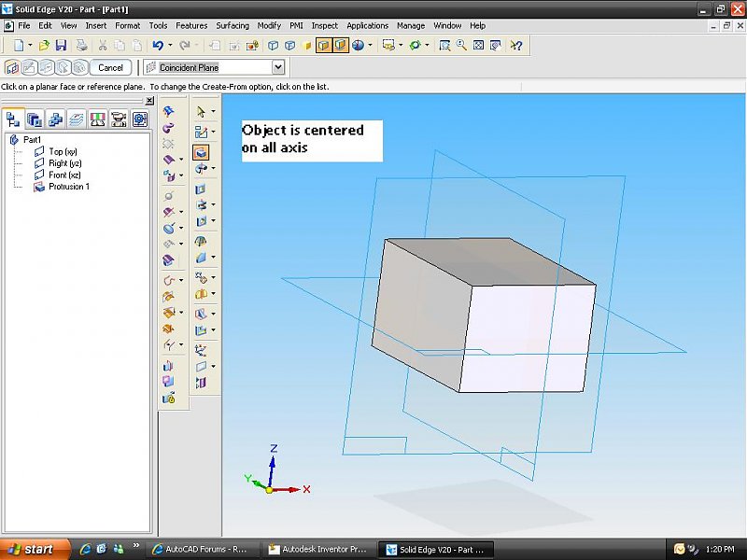Open the Coincident Plane dropdown list
Image resolution: width=747 pixels, height=560 pixels.
click(x=277, y=67)
